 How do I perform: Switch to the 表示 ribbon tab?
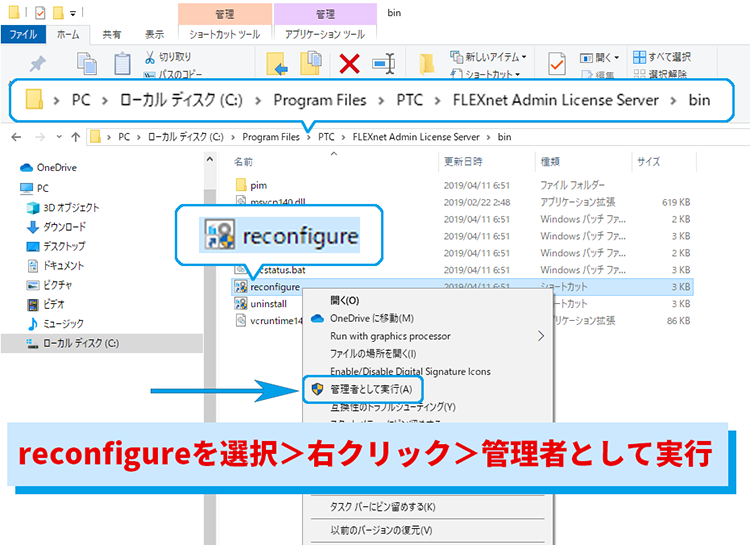pos(154,34)
